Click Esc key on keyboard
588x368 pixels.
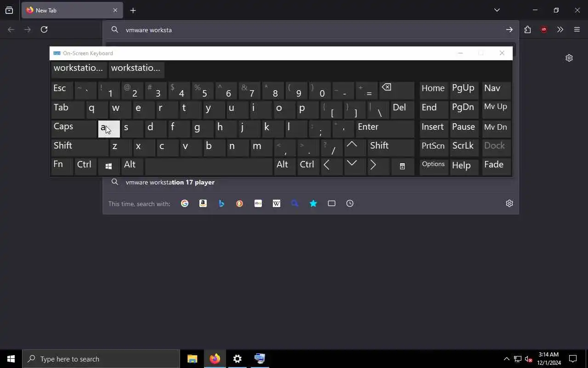tap(62, 91)
